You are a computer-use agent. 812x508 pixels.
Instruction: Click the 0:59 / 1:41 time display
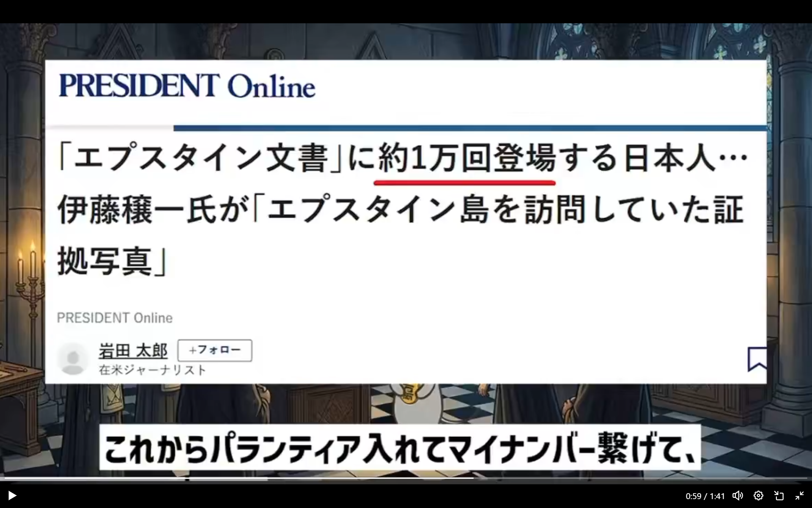pyautogui.click(x=705, y=496)
